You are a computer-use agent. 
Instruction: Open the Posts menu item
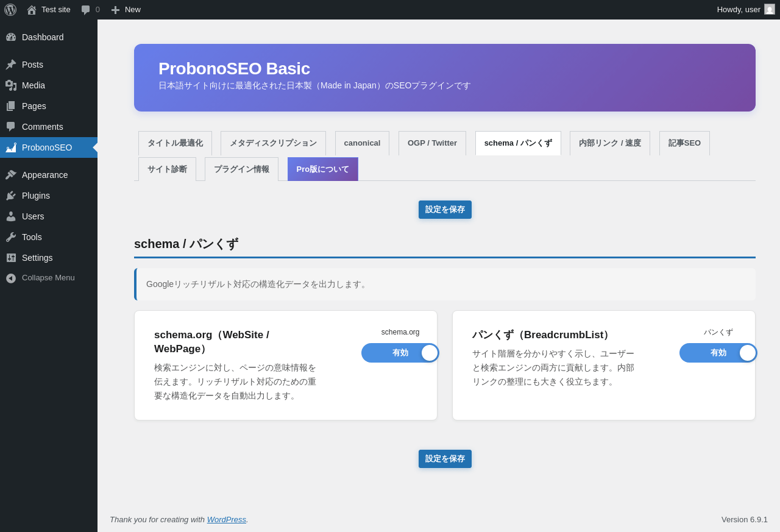pyautogui.click(x=32, y=65)
